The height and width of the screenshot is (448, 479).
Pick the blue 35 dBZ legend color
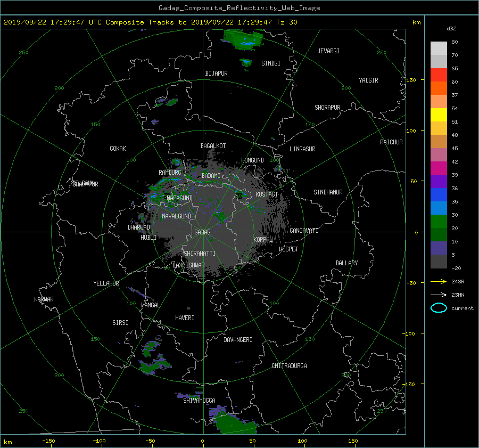pyautogui.click(x=439, y=194)
